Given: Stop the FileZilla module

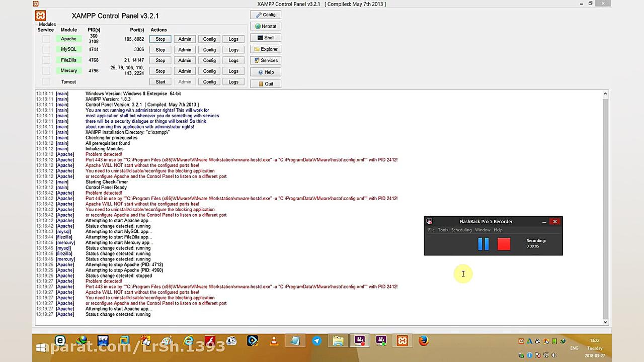Looking at the screenshot, I should (160, 60).
